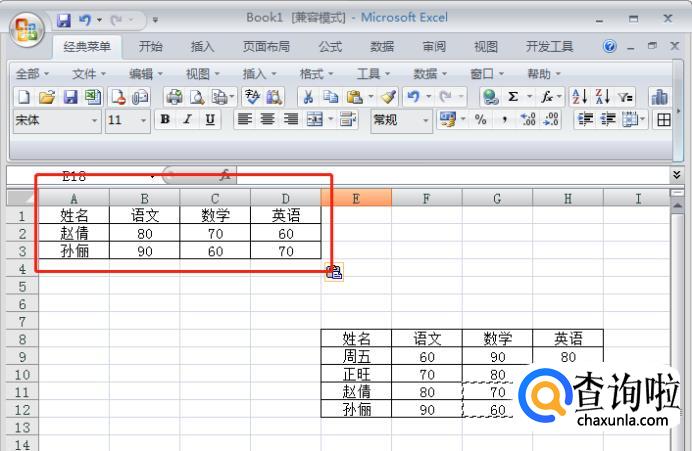Viewport: 692px width, 451px height.
Task: Insert a hyperlink with the globe icon
Action: [x=490, y=97]
